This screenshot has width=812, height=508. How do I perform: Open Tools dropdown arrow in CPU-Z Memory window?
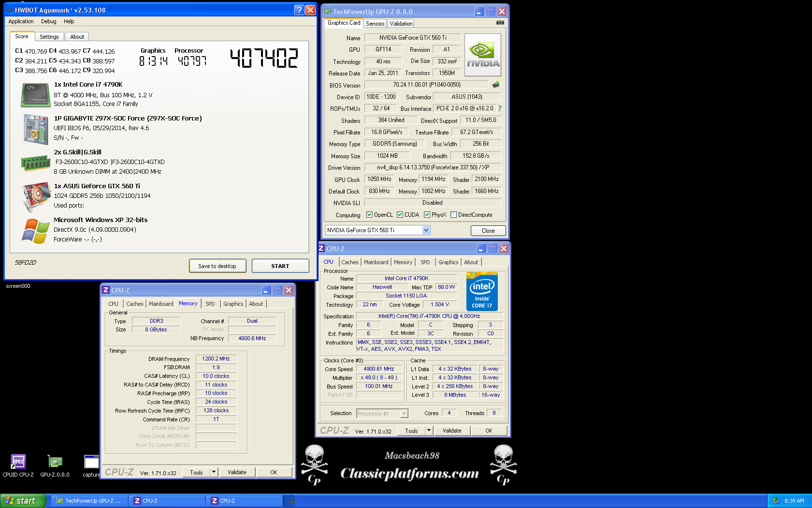[x=214, y=472]
